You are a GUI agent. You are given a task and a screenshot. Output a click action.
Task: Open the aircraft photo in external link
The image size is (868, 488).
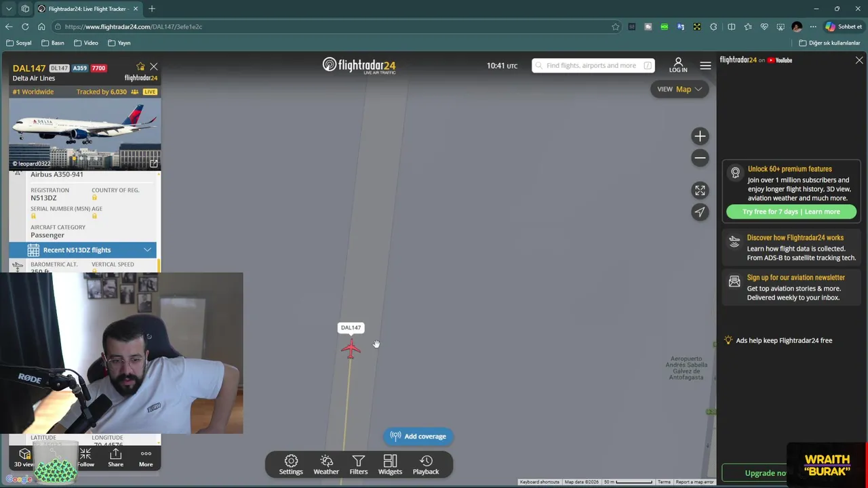pos(154,163)
